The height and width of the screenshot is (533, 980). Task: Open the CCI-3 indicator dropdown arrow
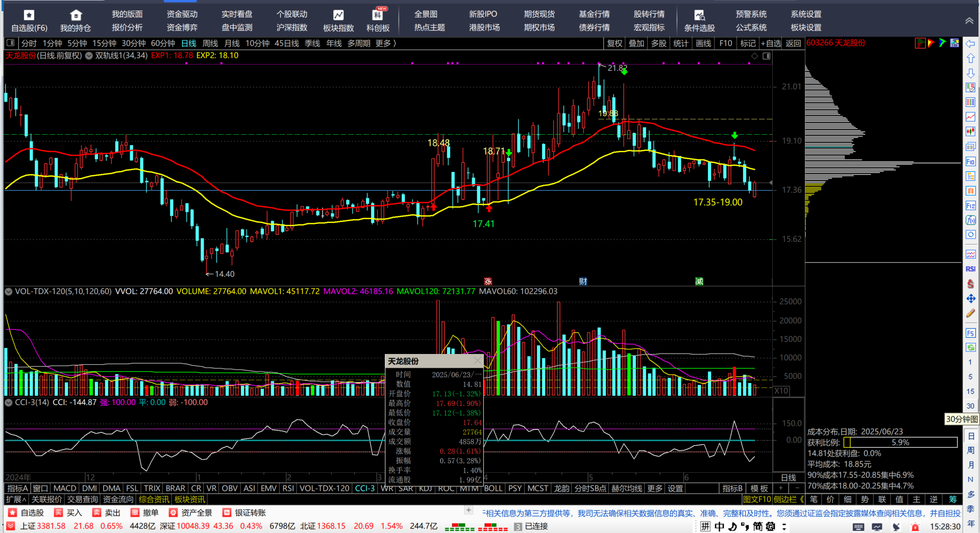coord(8,402)
